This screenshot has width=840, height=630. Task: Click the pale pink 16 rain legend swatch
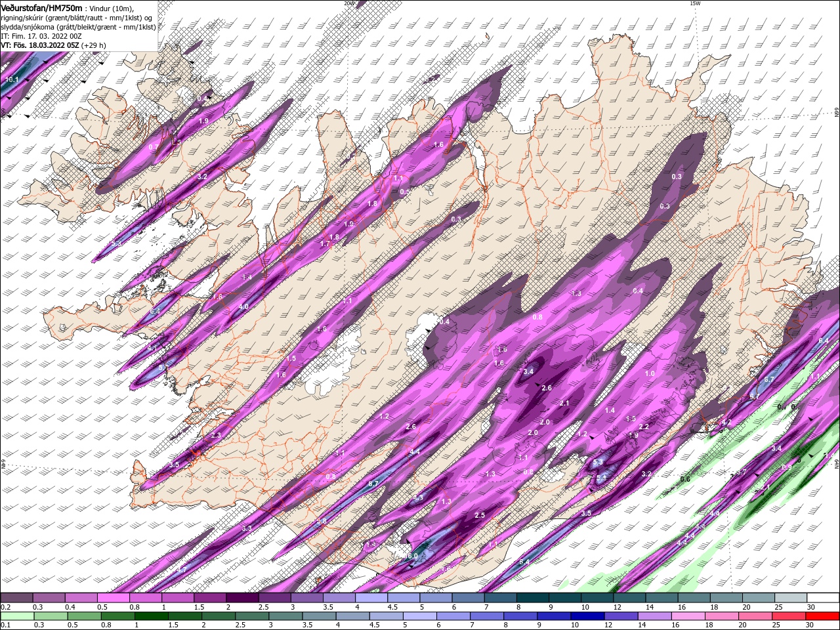coord(688,616)
